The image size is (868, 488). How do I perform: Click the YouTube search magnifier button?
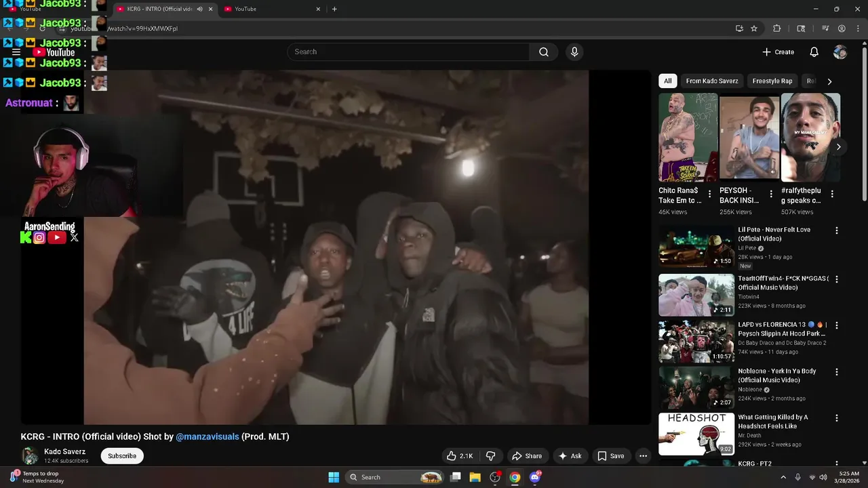(x=544, y=52)
